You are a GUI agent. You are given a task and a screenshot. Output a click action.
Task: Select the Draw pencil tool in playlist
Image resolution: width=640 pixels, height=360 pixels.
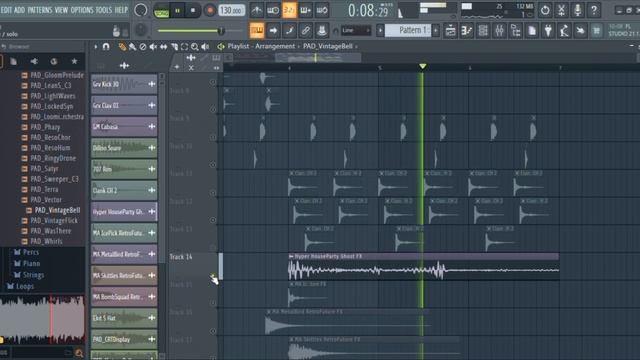point(122,47)
